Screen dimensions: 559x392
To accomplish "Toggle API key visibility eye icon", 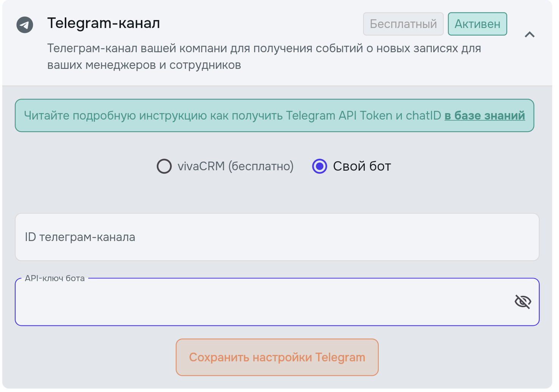I will [x=523, y=302].
